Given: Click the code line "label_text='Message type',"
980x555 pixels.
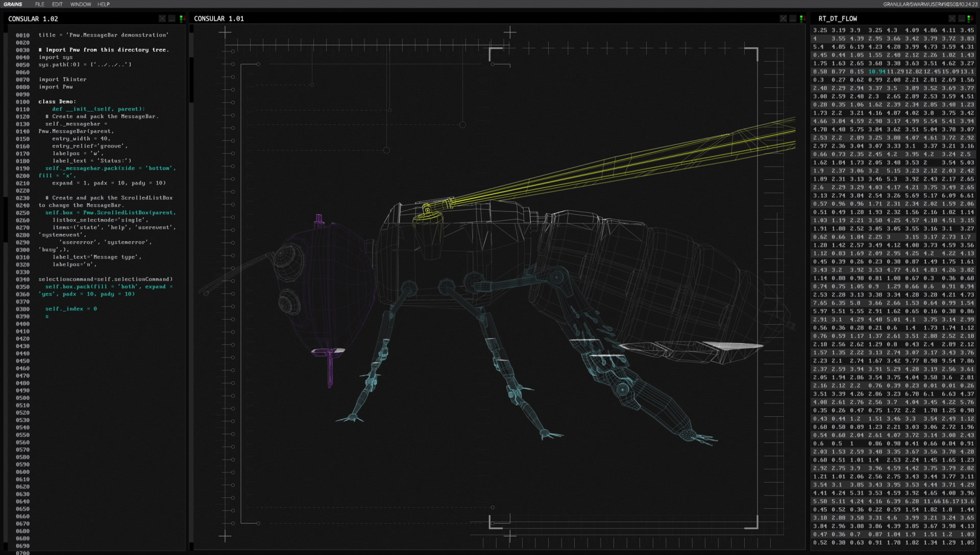Looking at the screenshot, I should (97, 257).
